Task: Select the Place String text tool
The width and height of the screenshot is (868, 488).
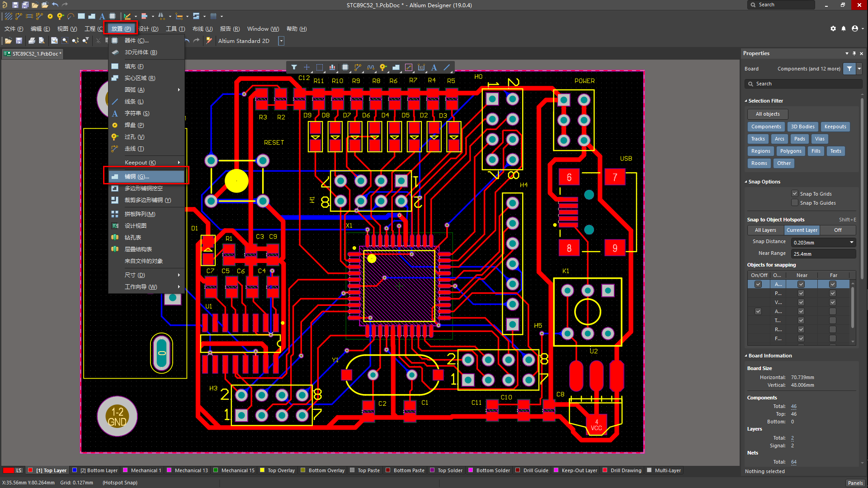Action: point(102,16)
